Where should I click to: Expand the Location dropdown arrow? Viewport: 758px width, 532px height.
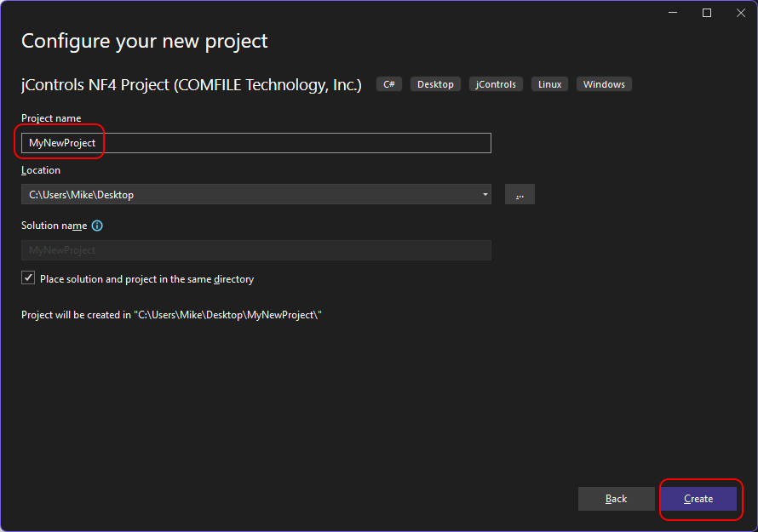tap(485, 195)
